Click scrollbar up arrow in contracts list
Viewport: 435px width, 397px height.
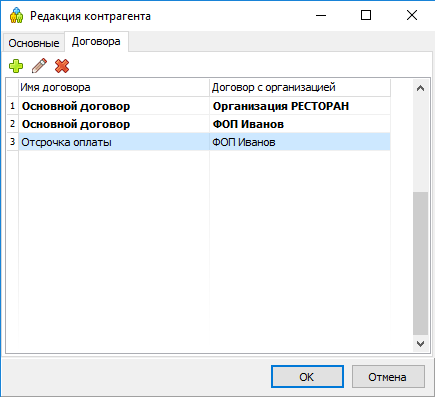coord(420,88)
